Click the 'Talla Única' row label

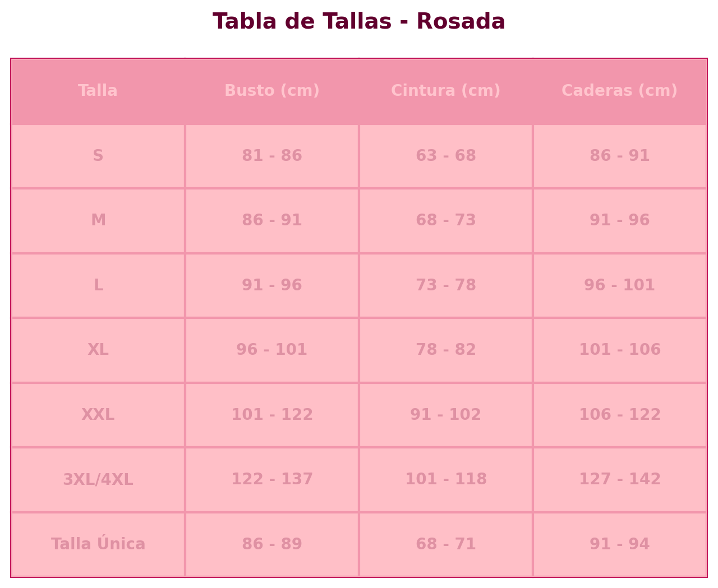[x=98, y=544]
